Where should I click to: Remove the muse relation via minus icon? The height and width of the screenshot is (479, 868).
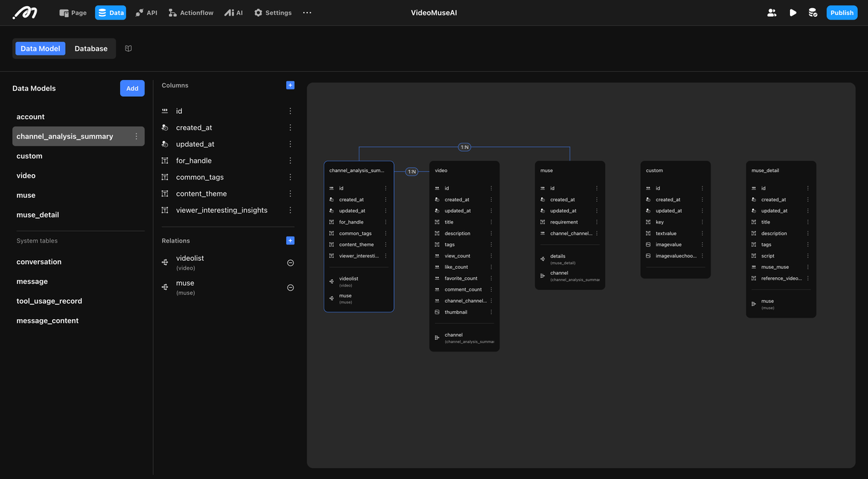(x=290, y=288)
